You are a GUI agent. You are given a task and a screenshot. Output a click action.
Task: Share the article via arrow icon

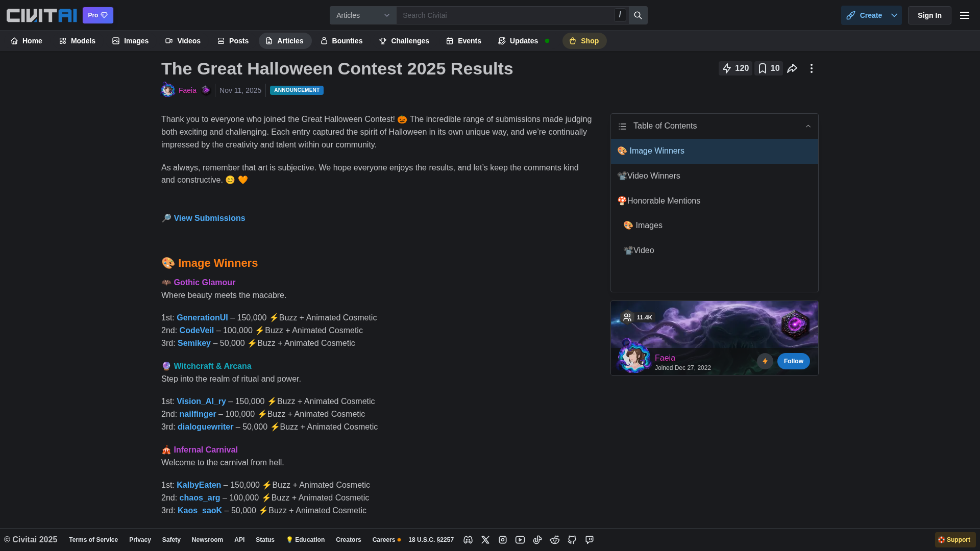[792, 68]
